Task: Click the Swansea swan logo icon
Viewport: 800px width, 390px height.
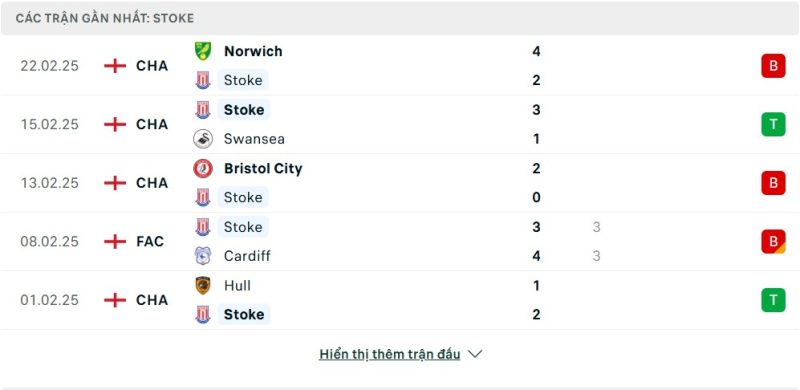Action: pyautogui.click(x=203, y=139)
